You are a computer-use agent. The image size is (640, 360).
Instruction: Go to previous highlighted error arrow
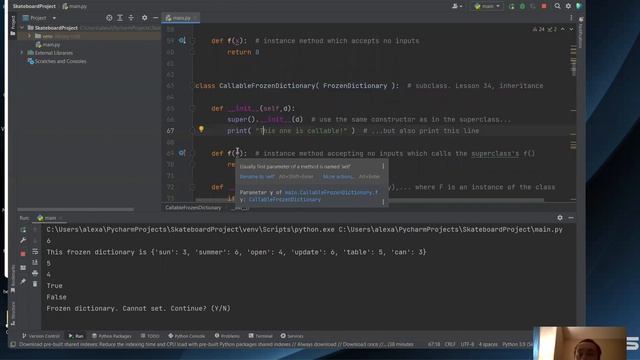[x=563, y=29]
